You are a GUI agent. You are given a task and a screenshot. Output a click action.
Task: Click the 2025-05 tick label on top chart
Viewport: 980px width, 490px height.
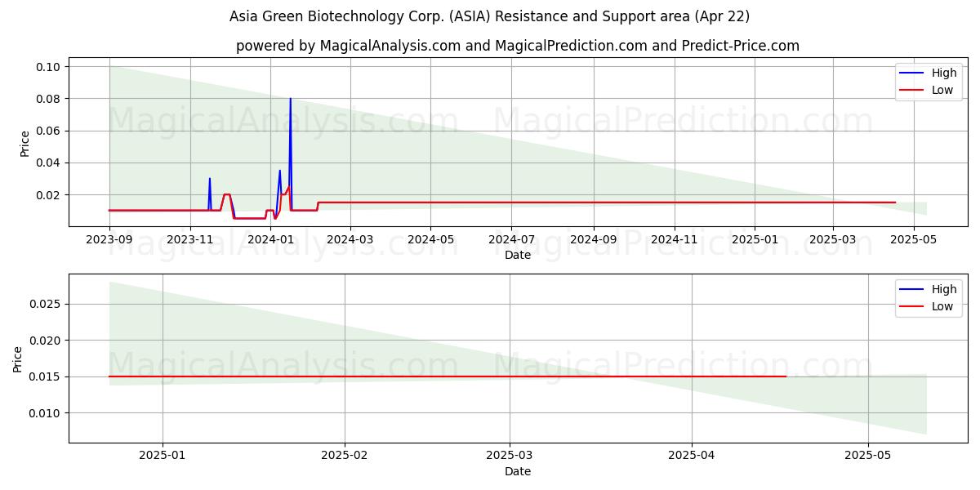coord(913,240)
